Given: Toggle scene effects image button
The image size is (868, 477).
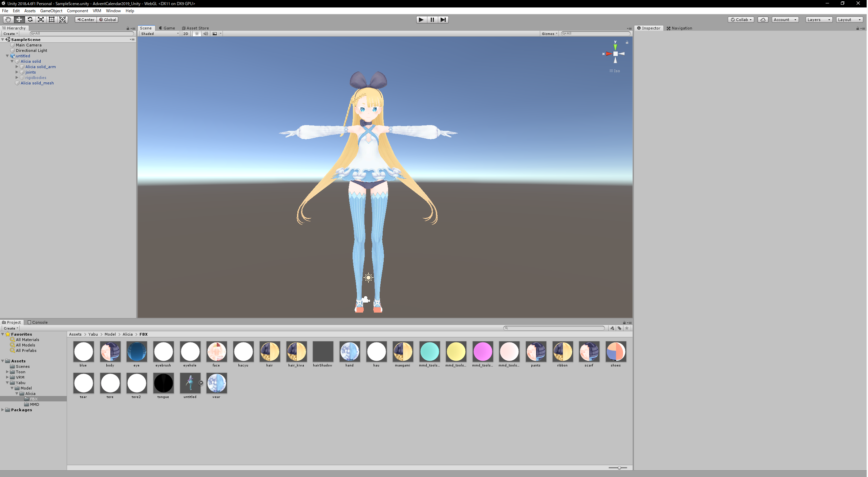Looking at the screenshot, I should (215, 34).
